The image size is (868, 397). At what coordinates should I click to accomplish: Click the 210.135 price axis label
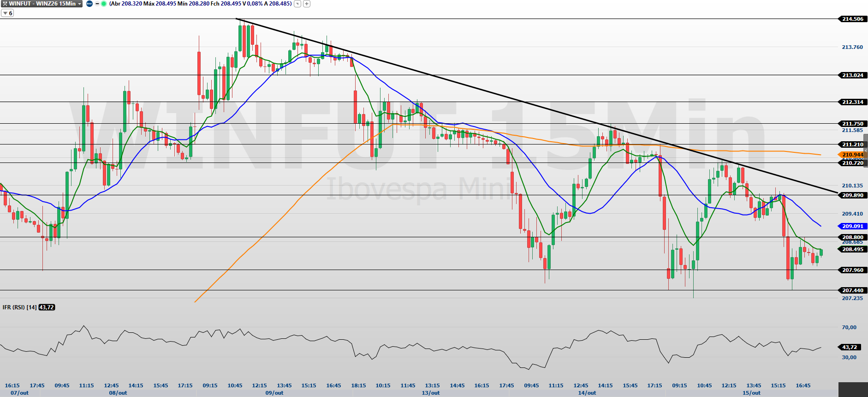pos(852,186)
